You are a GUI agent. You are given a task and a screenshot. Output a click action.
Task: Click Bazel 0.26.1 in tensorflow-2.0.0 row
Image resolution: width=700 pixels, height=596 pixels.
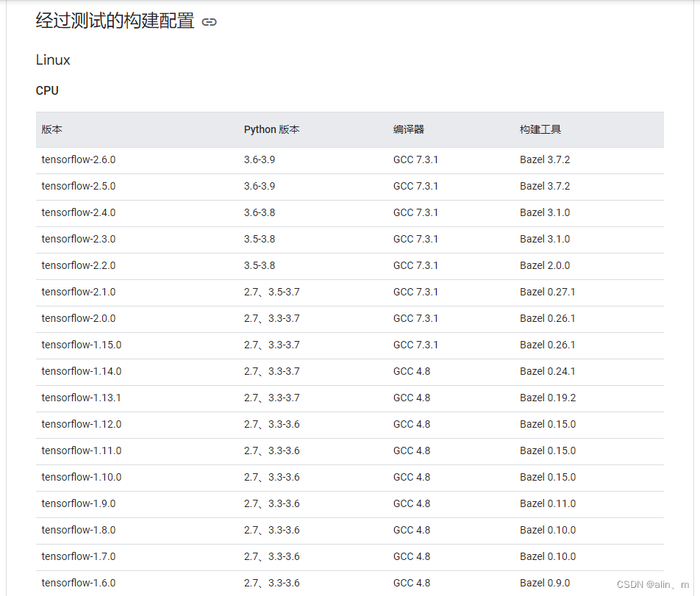[548, 318]
